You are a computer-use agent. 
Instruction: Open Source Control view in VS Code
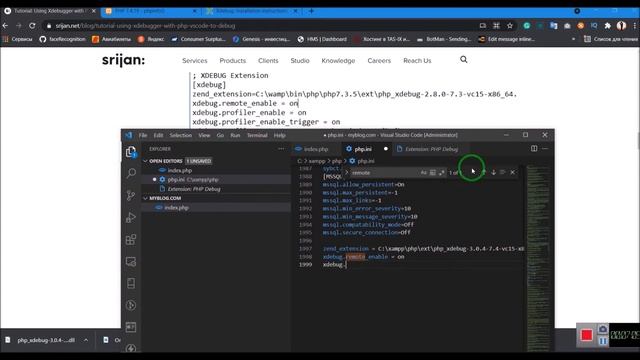point(131,195)
